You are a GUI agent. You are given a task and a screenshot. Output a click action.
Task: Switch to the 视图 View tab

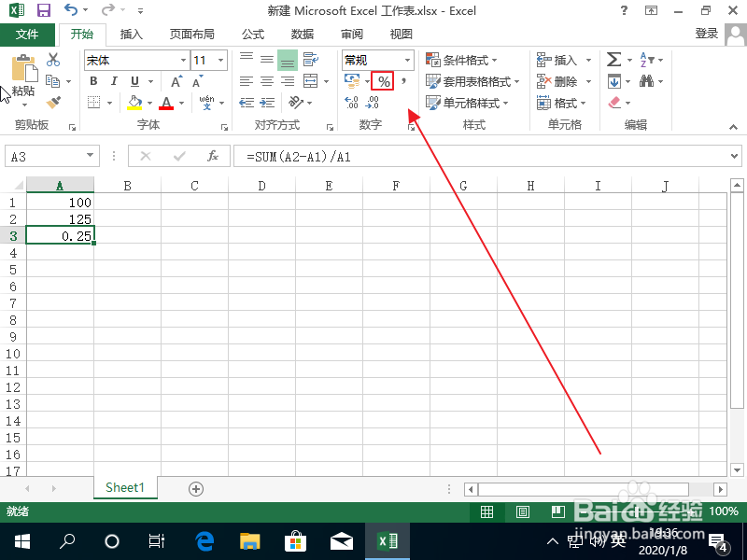tap(401, 35)
